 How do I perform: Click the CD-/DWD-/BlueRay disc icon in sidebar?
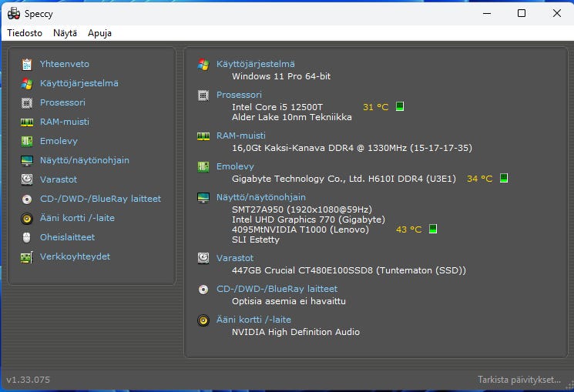point(27,199)
